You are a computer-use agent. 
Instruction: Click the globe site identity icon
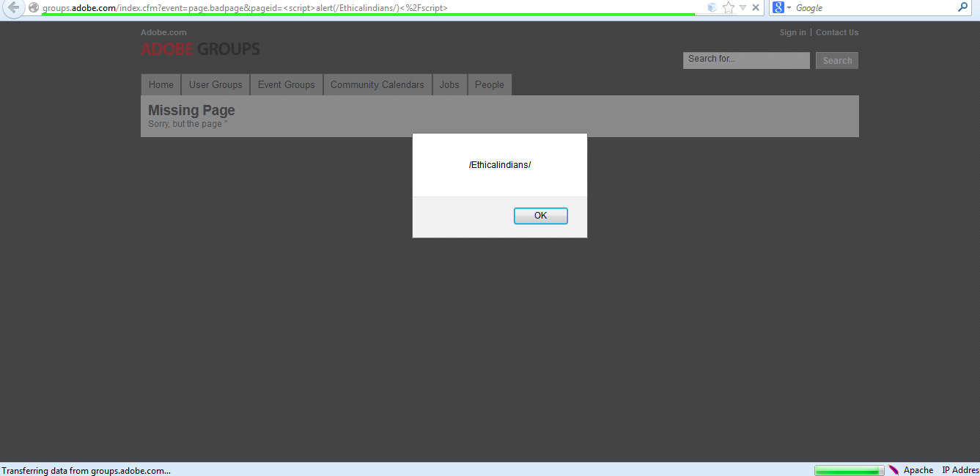click(x=34, y=8)
